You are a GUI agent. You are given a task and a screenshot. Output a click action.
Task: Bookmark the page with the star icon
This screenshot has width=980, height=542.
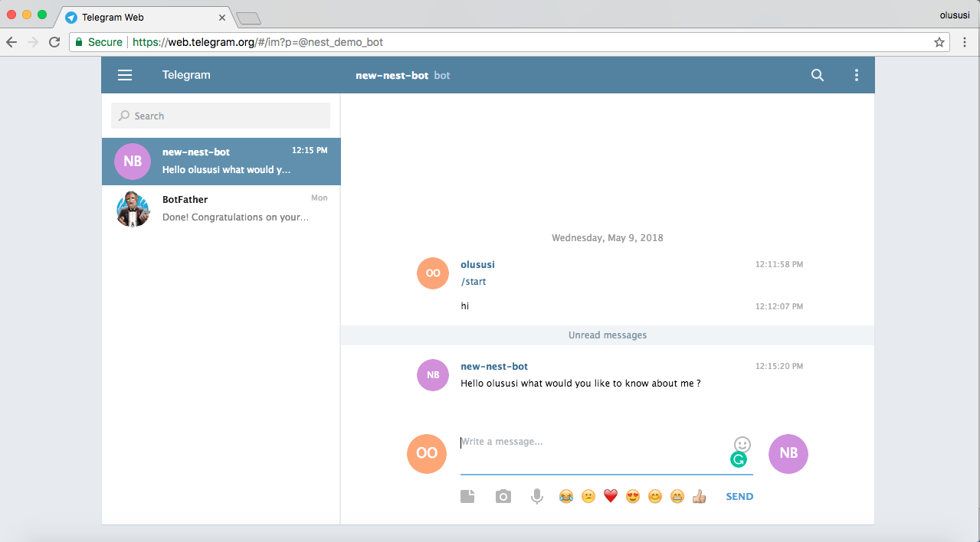click(939, 42)
